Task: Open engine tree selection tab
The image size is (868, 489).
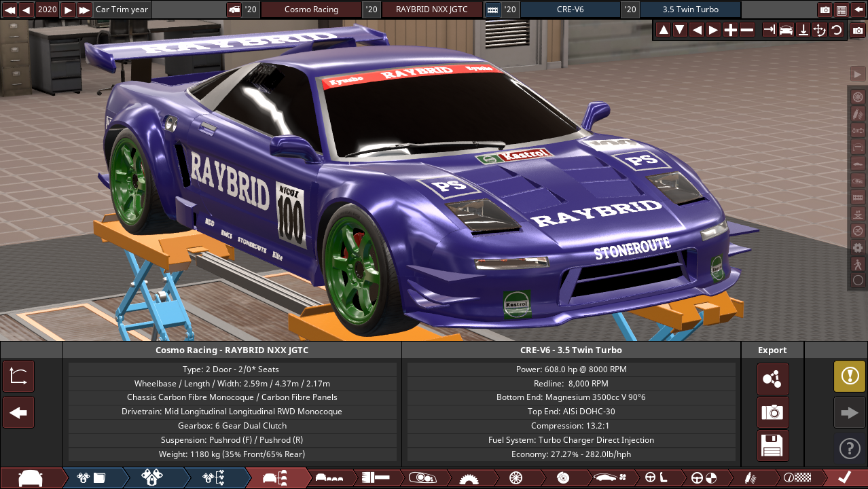Action: click(215, 478)
